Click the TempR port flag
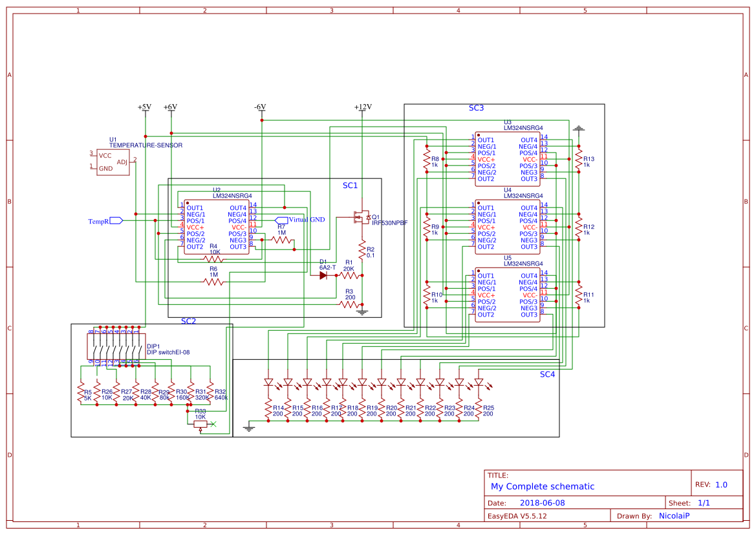This screenshot has width=756, height=535. pos(116,220)
